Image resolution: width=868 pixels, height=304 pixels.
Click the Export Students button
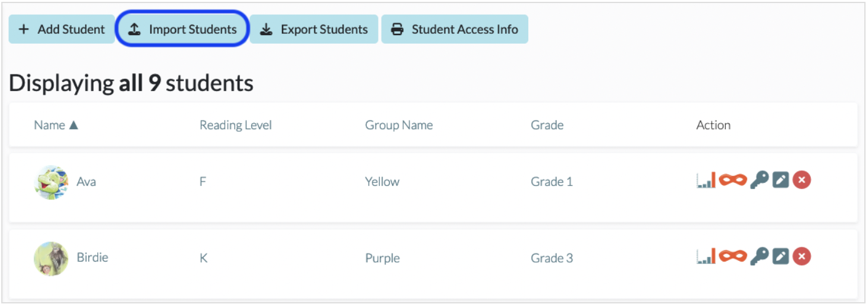click(314, 29)
